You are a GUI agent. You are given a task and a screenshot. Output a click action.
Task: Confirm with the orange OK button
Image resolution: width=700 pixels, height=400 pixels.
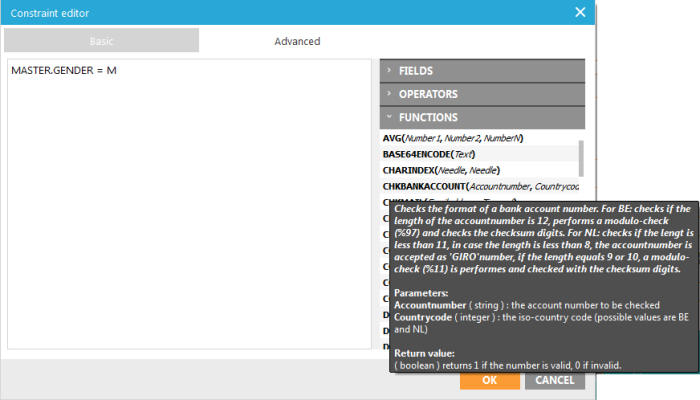click(489, 380)
